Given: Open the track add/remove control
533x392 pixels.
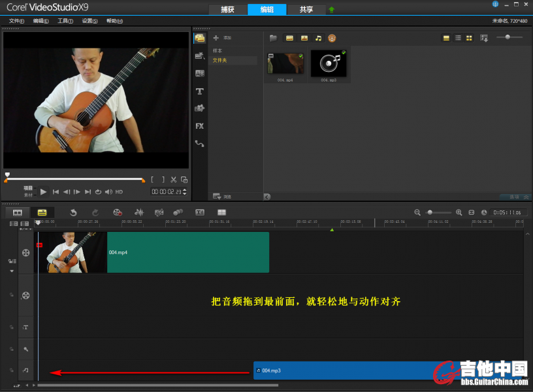Looking at the screenshot, I should 25,229.
